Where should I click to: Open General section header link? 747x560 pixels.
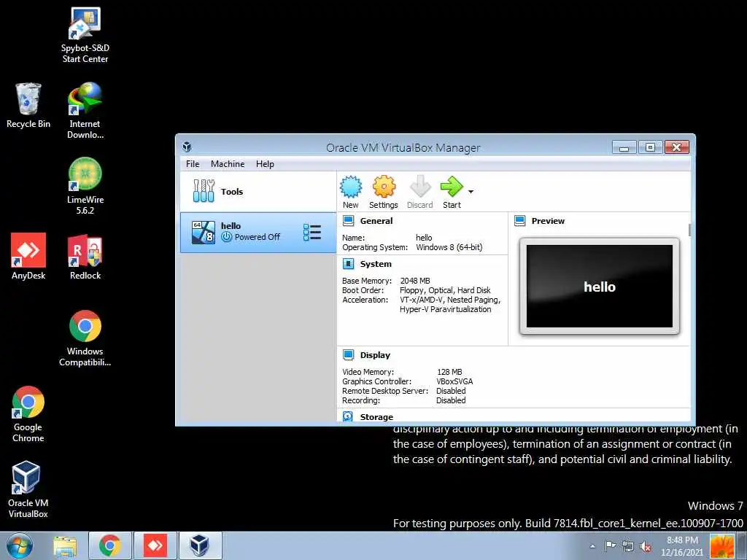376,221
